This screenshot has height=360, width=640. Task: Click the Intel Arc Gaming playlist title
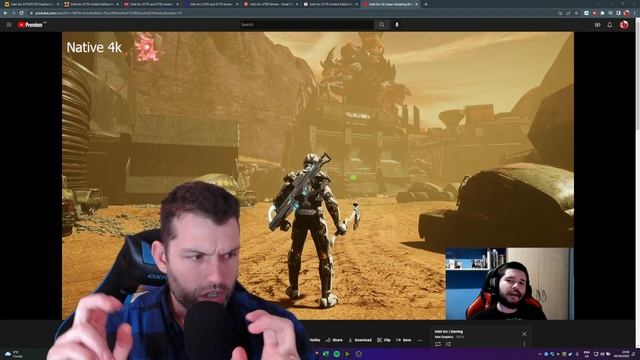tap(449, 332)
